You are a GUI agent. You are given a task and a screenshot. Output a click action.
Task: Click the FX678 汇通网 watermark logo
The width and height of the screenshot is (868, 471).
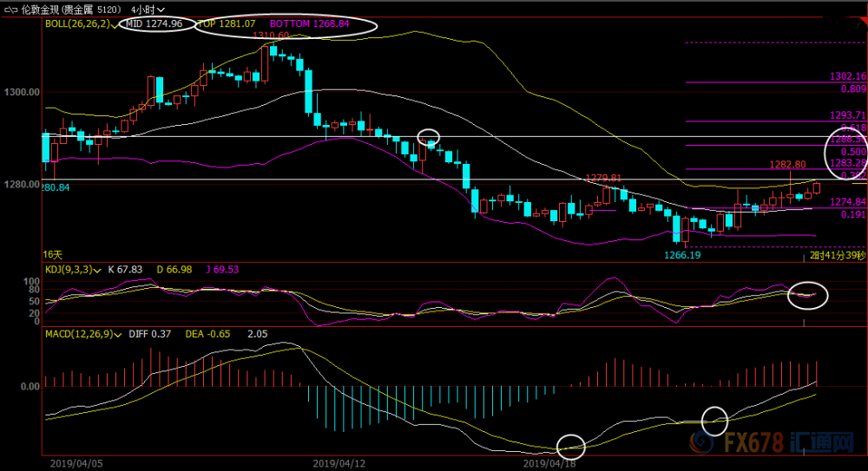(x=773, y=442)
